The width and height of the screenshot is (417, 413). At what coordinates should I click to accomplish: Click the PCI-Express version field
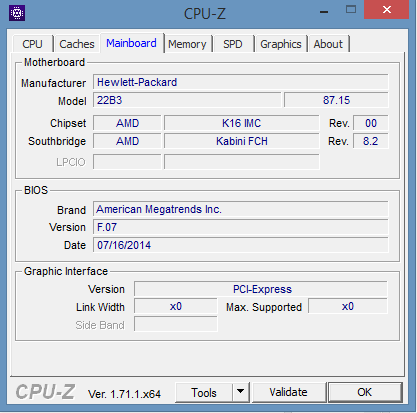pyautogui.click(x=261, y=289)
